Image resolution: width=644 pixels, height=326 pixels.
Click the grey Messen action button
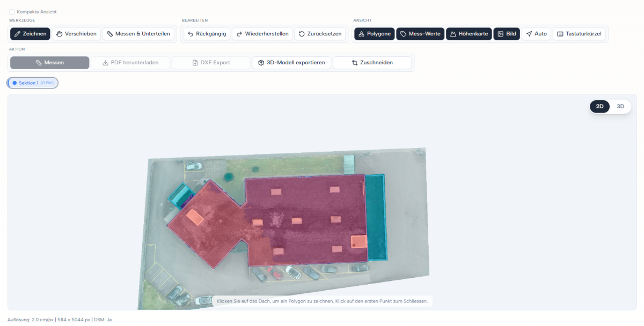(50, 63)
